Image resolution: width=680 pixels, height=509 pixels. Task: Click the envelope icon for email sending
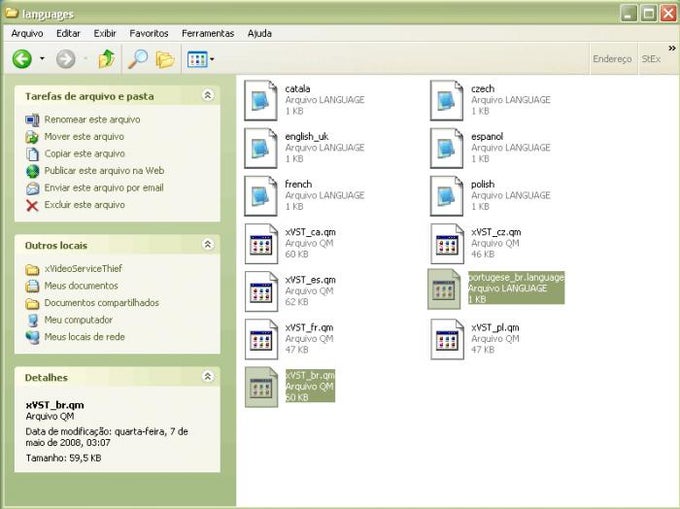pyautogui.click(x=33, y=188)
